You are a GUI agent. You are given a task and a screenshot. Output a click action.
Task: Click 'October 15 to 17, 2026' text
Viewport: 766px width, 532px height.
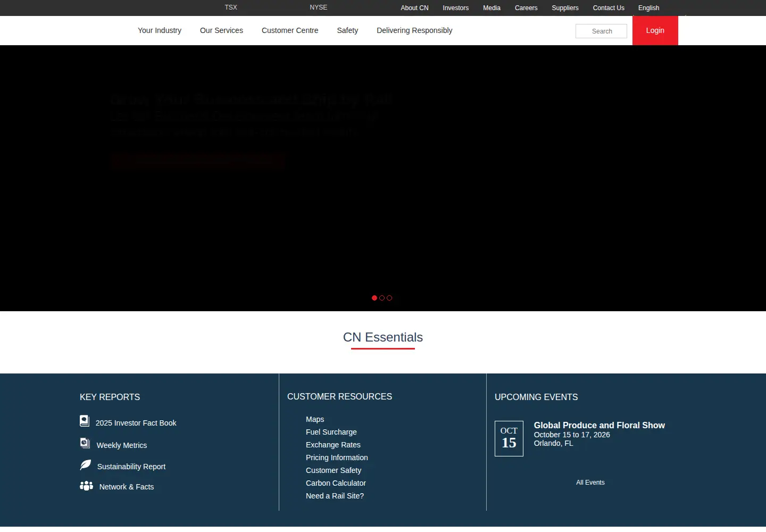tap(572, 435)
